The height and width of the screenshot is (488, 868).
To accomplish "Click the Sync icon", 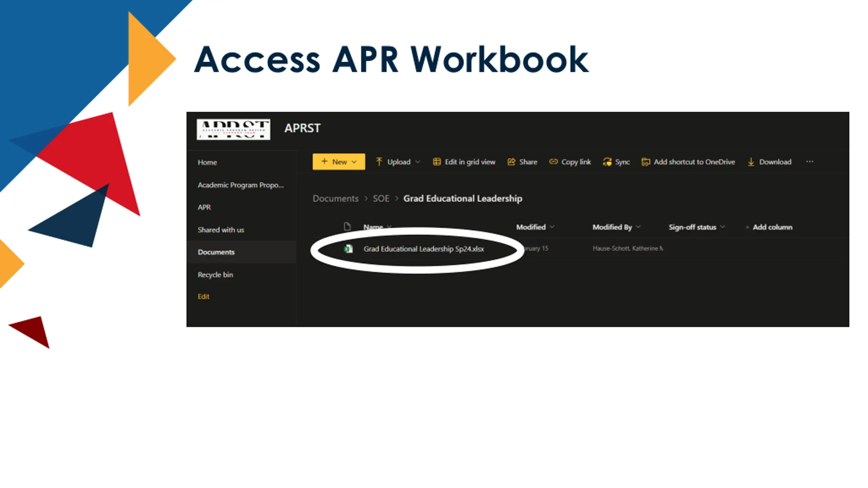I will point(607,162).
